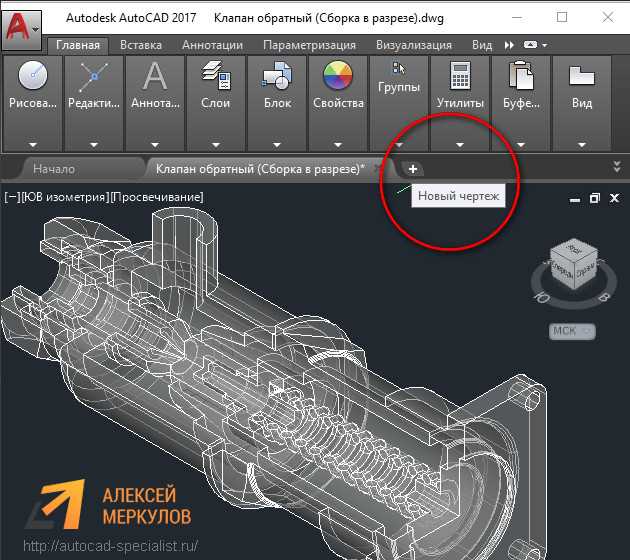630x560 pixels.
Task: Switch to the Начало file tab
Action: [x=54, y=169]
